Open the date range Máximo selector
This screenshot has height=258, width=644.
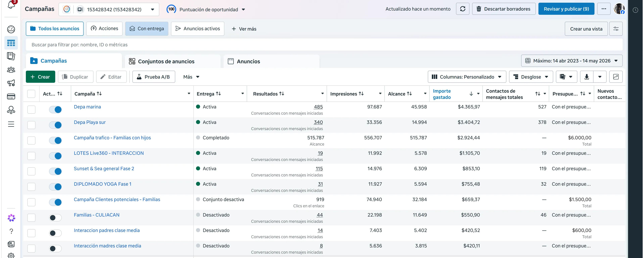point(571,61)
